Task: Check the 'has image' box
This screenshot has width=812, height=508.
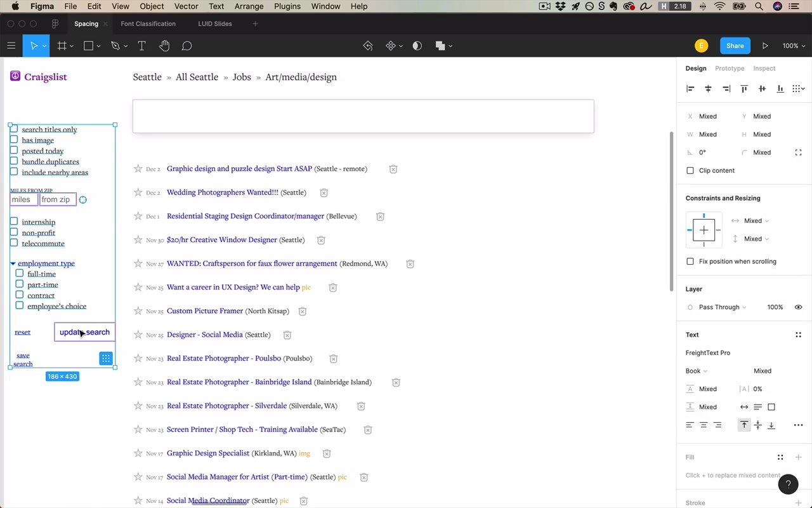Action: coord(14,140)
